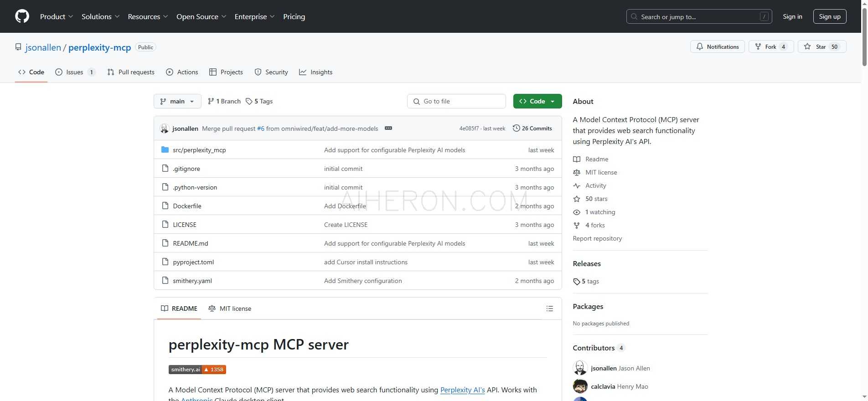Open the perplexity-mcp repository link
The height and width of the screenshot is (401, 868).
coord(99,47)
